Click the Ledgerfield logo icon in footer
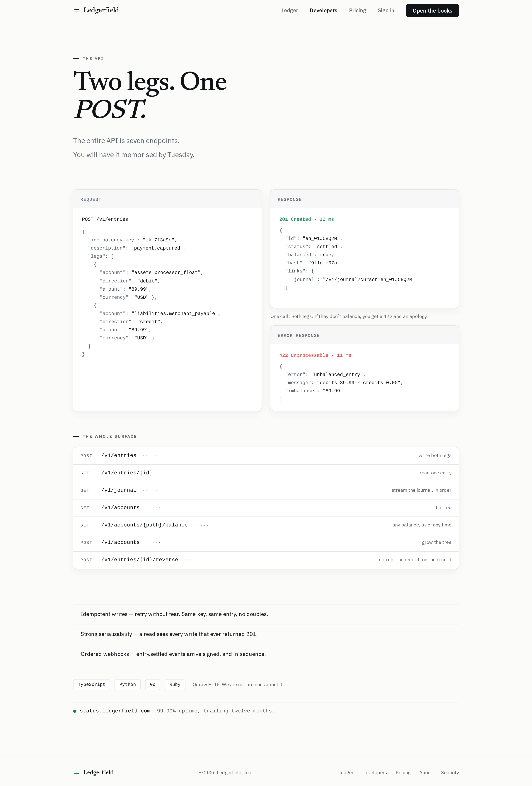This screenshot has width=532, height=786. coord(77,773)
